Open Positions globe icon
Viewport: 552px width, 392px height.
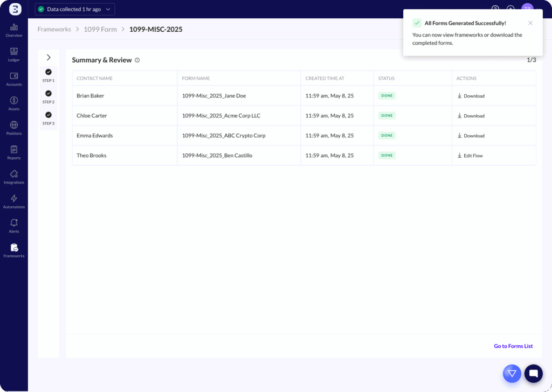pyautogui.click(x=14, y=125)
